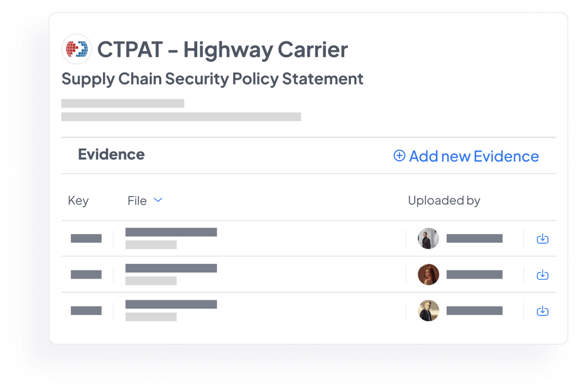
Task: Select the Supply Chain Security Policy Statement subtitle
Action: tap(212, 79)
